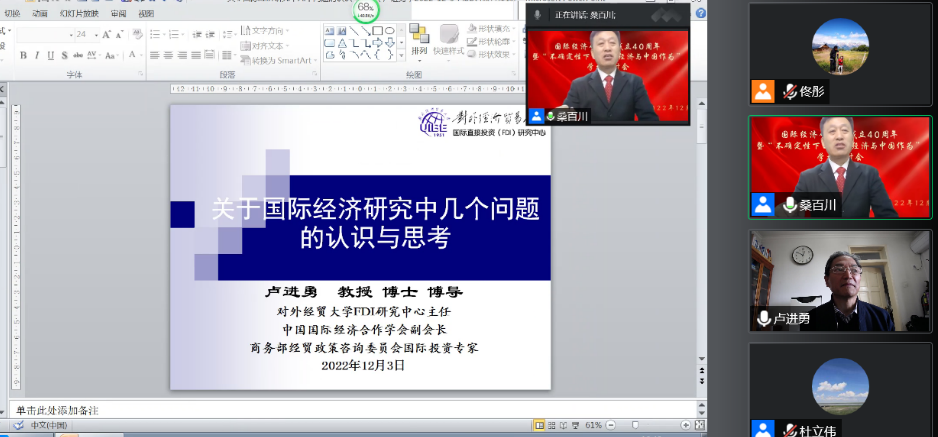
Task: Switch to the Review (审阅) ribbon tab
Action: (x=118, y=14)
